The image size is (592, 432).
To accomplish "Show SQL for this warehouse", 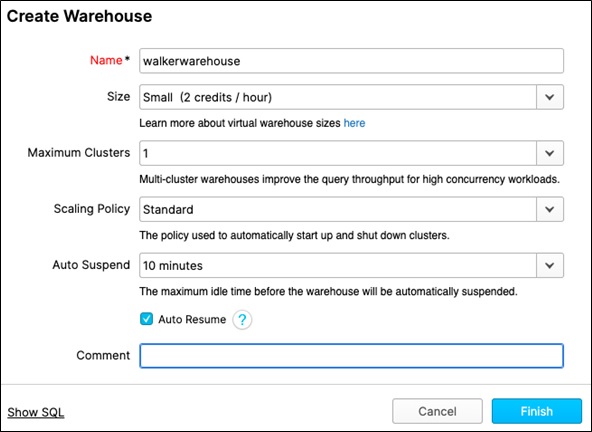I will (x=36, y=412).
